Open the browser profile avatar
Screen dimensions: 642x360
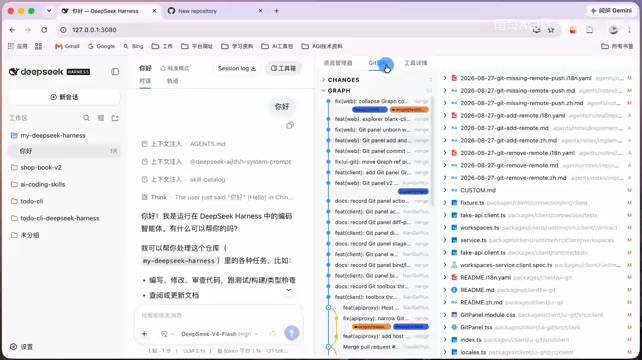[613, 30]
